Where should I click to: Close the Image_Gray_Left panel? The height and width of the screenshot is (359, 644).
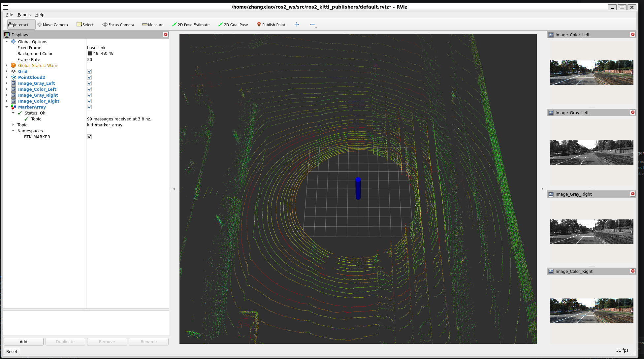click(x=632, y=112)
